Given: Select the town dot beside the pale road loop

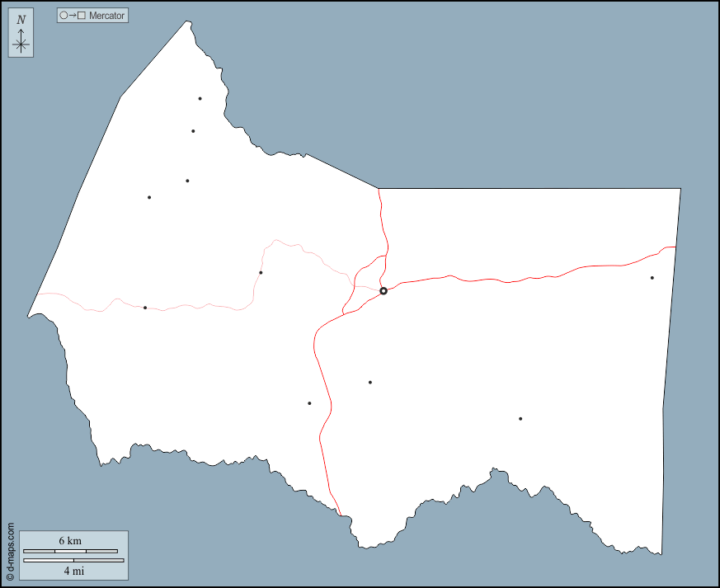Looking at the screenshot, I should coord(261,272).
